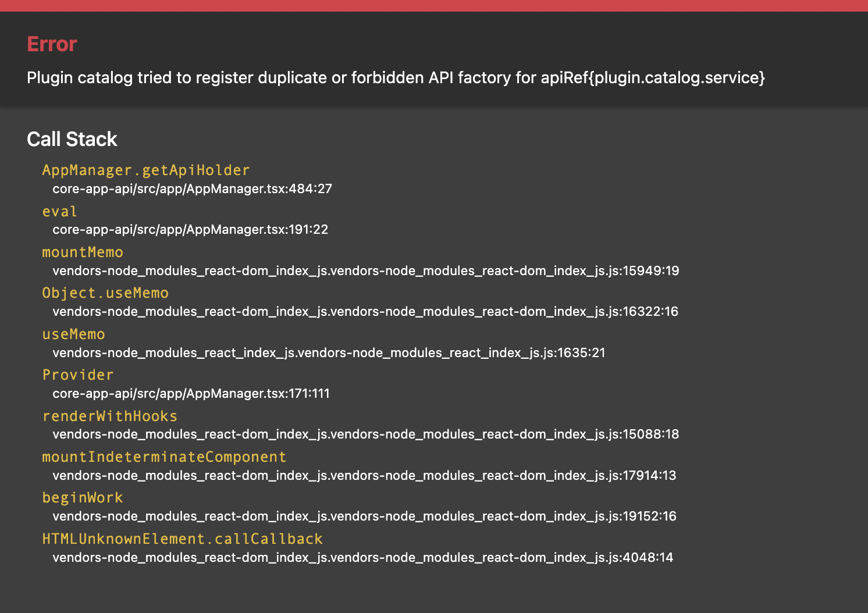868x613 pixels.
Task: Click the Error heading text
Action: (x=51, y=44)
